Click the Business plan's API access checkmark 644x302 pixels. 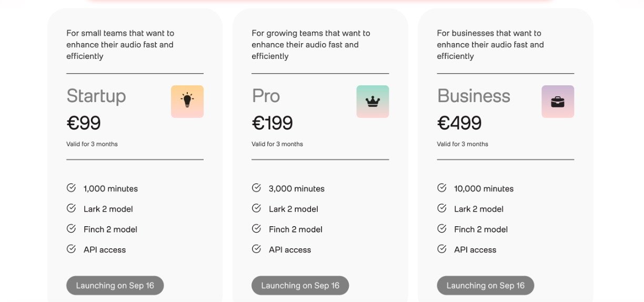click(x=442, y=249)
